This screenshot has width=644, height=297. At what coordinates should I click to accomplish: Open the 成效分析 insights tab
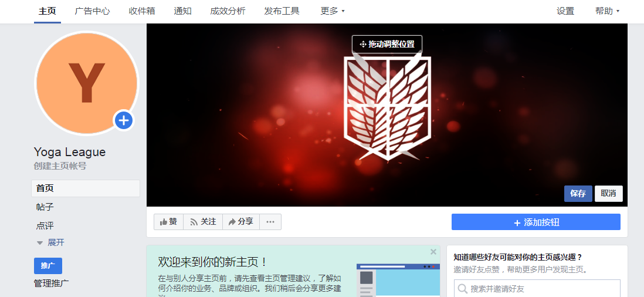(x=228, y=12)
